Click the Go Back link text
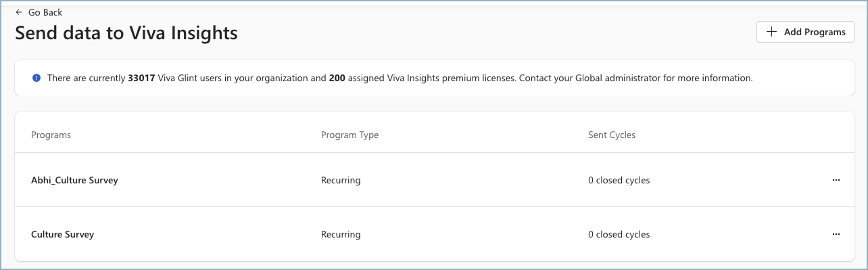 pos(45,12)
